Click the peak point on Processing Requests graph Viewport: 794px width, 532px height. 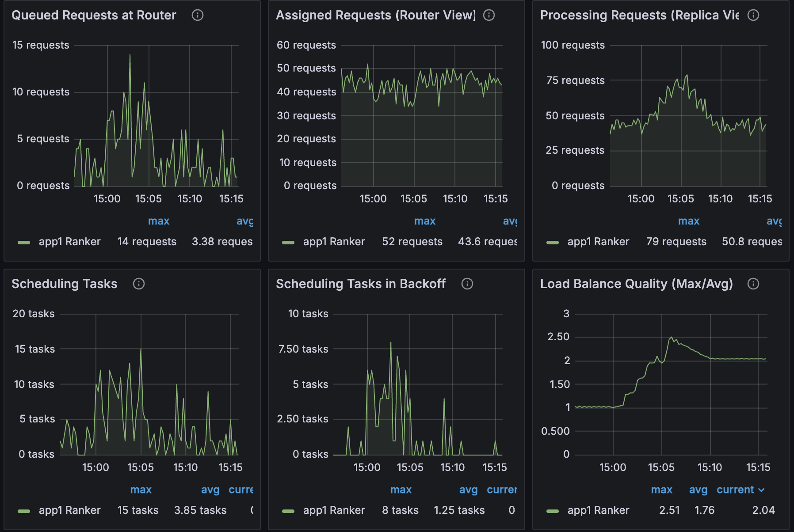[687, 76]
